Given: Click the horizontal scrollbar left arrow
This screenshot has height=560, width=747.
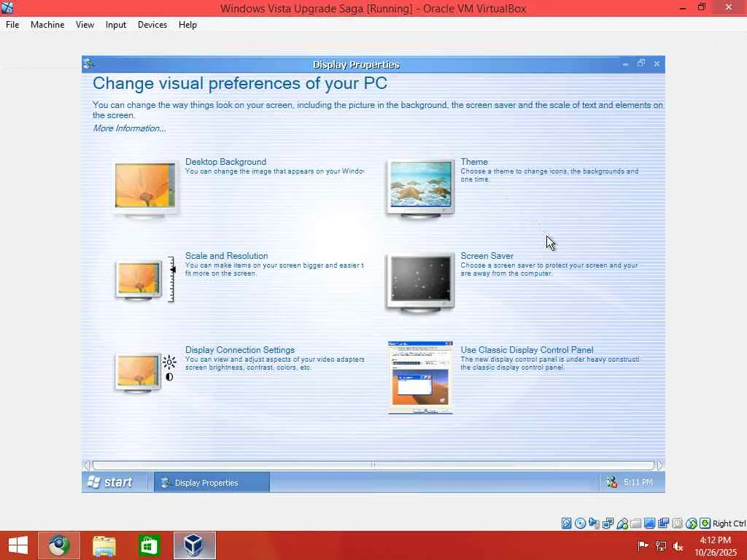Looking at the screenshot, I should (x=87, y=465).
